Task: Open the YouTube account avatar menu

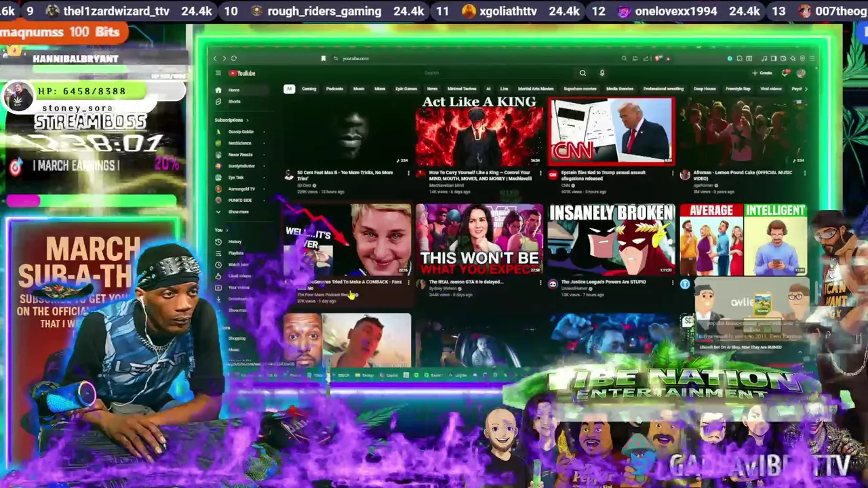Action: (801, 73)
